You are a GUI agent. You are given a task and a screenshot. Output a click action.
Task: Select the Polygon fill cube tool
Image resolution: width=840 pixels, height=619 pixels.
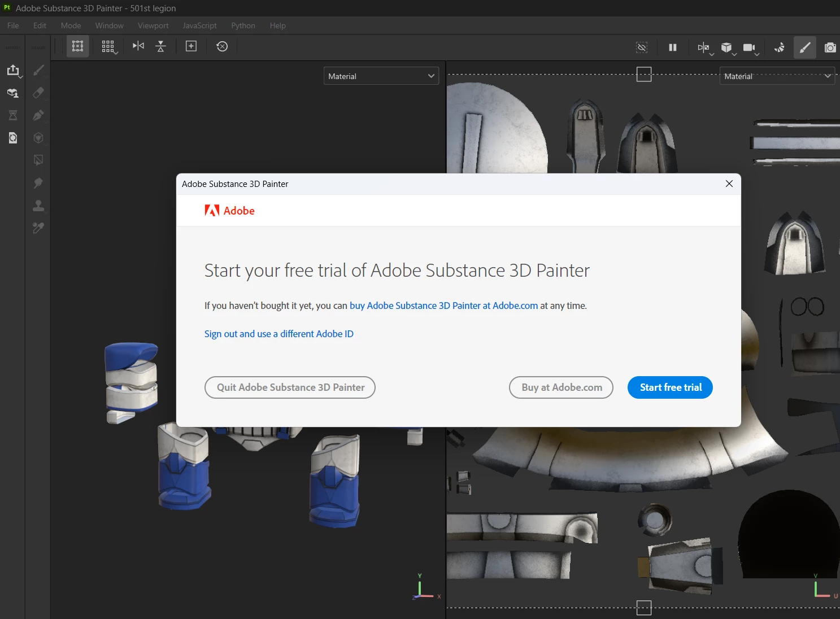(x=38, y=138)
